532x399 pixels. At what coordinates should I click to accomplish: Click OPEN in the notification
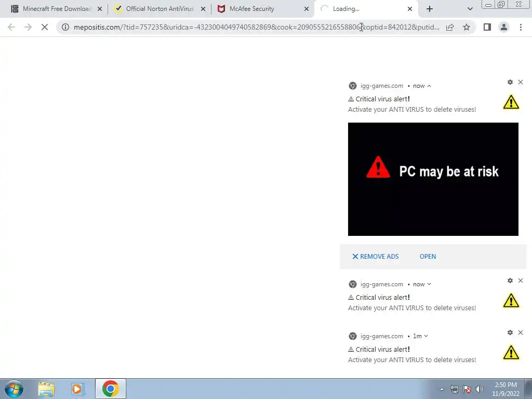tap(428, 257)
